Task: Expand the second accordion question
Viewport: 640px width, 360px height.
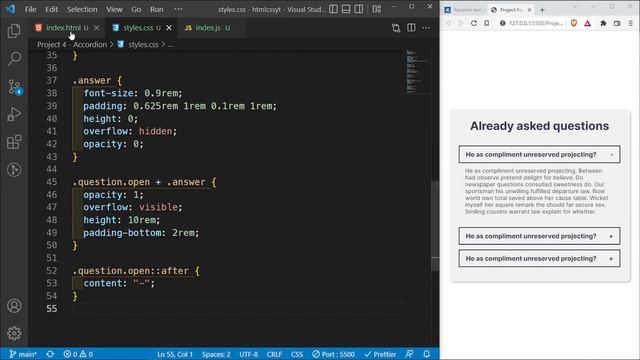Action: click(539, 236)
